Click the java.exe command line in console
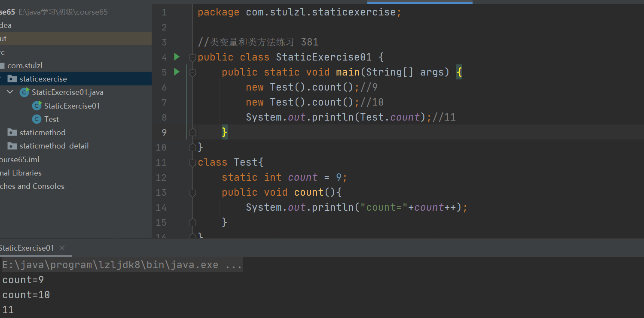 [x=122, y=265]
